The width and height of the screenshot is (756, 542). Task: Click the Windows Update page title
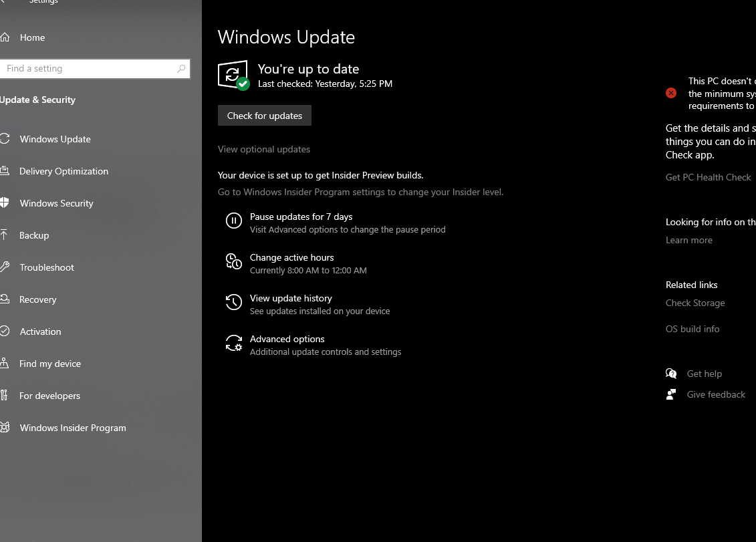pyautogui.click(x=286, y=37)
